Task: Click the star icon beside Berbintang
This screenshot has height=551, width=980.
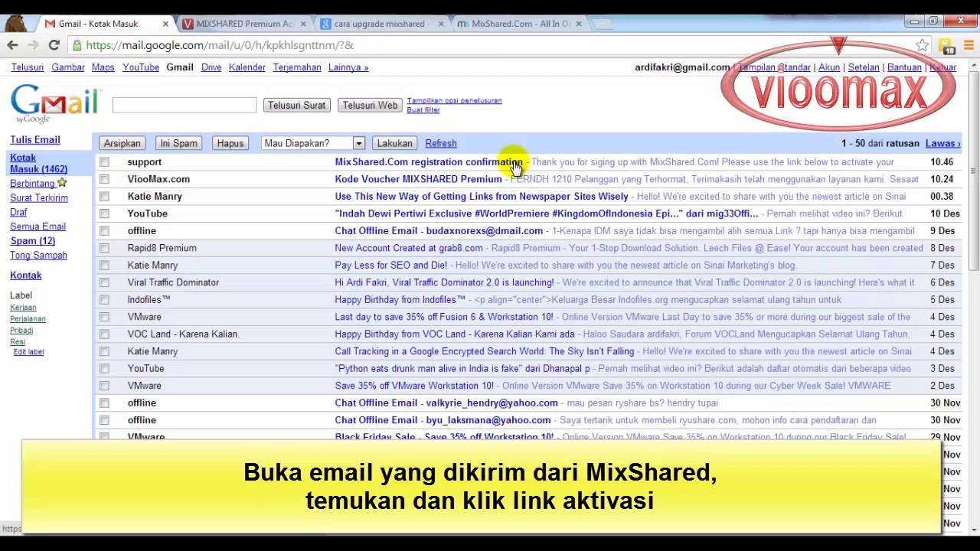Action: 62,183
